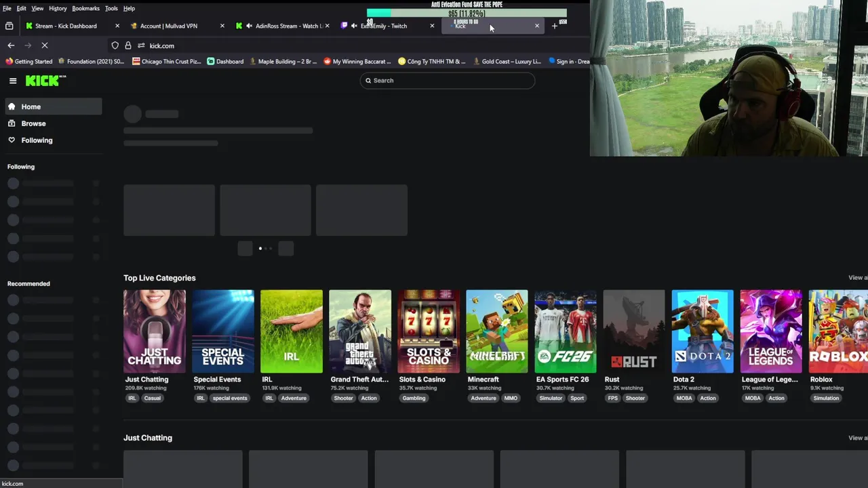
Task: Click the heart icon next to Following
Action: 12,140
